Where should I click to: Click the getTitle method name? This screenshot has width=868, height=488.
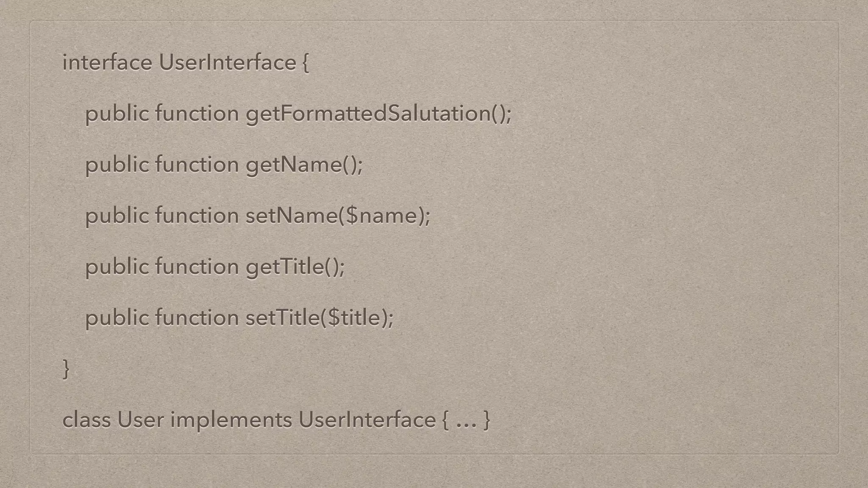pyautogui.click(x=285, y=267)
